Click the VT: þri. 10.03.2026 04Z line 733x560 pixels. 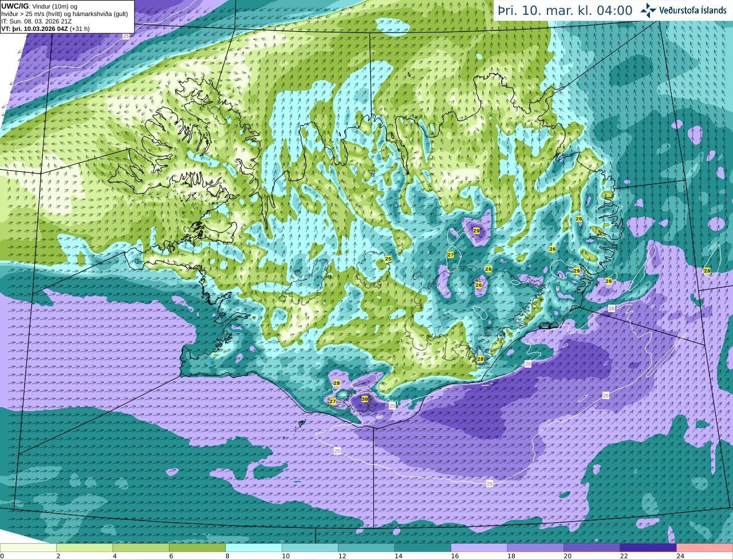(x=45, y=29)
